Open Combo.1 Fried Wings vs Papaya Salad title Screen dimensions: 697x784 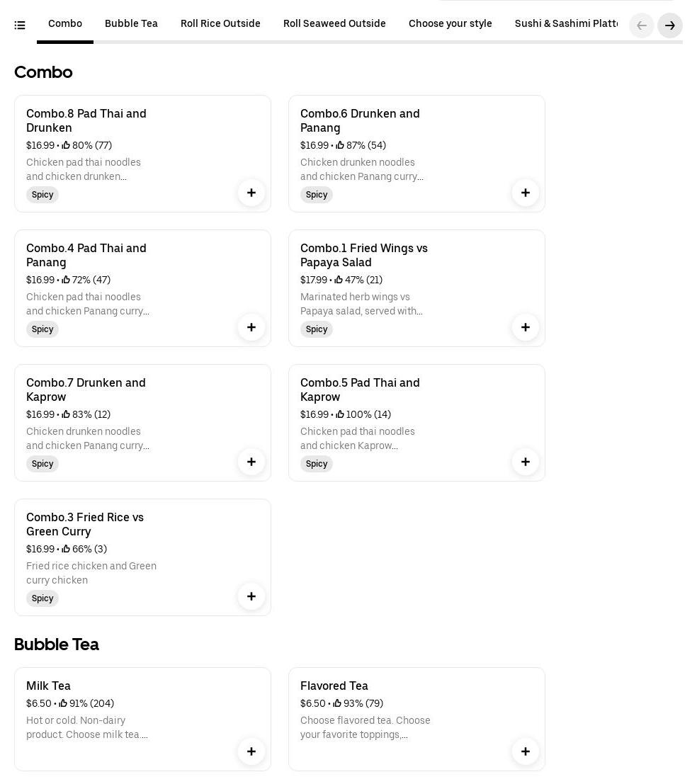coord(363,255)
